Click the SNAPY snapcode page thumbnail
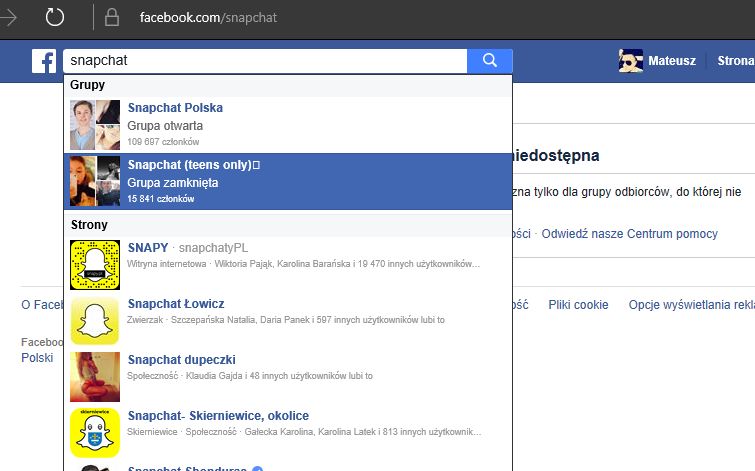The height and width of the screenshot is (471, 755). click(x=95, y=265)
